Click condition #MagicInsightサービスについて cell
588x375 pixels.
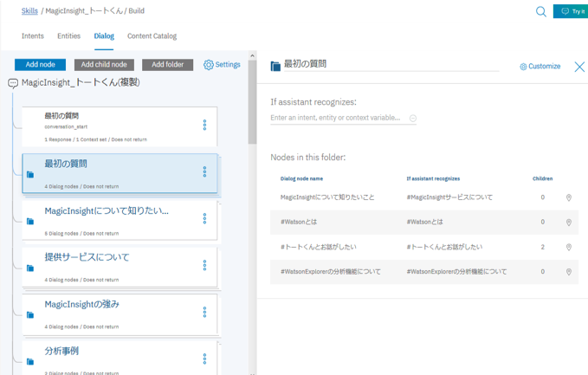pyautogui.click(x=449, y=197)
